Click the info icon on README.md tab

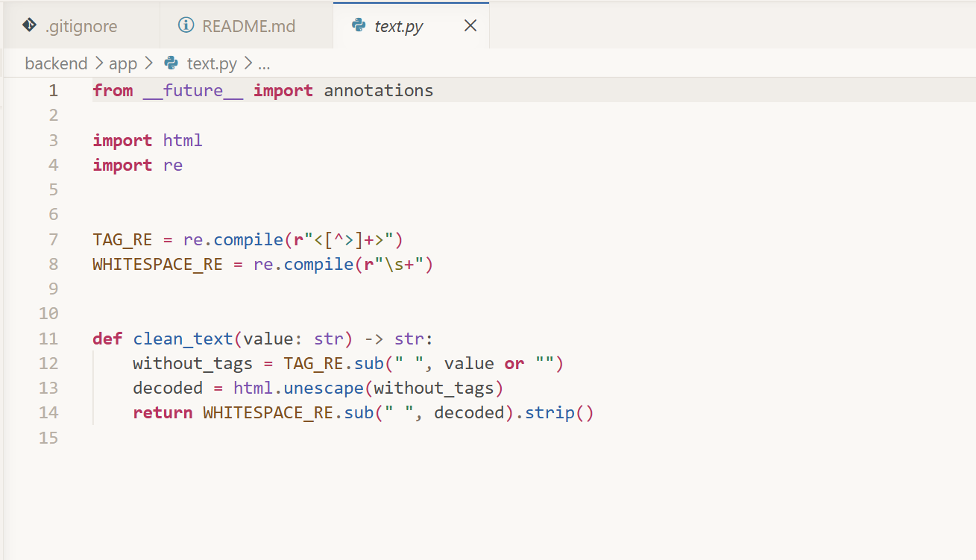pyautogui.click(x=186, y=25)
